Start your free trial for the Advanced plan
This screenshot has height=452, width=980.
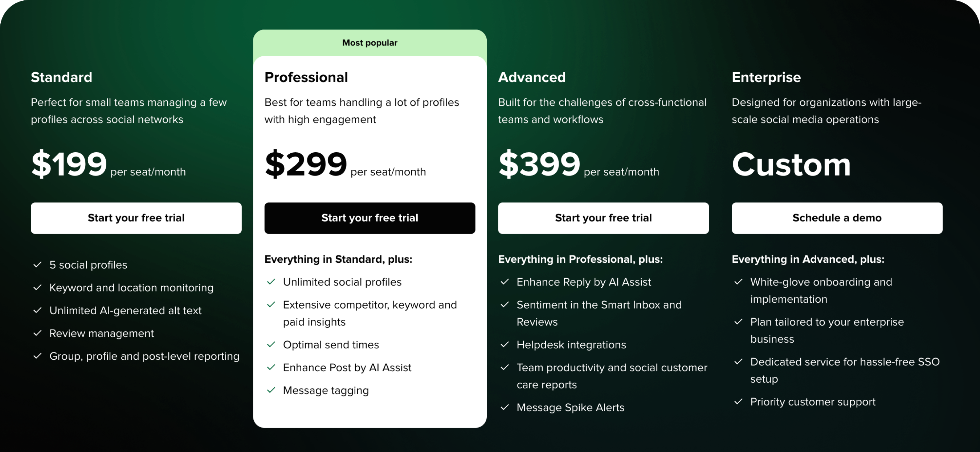pos(603,218)
